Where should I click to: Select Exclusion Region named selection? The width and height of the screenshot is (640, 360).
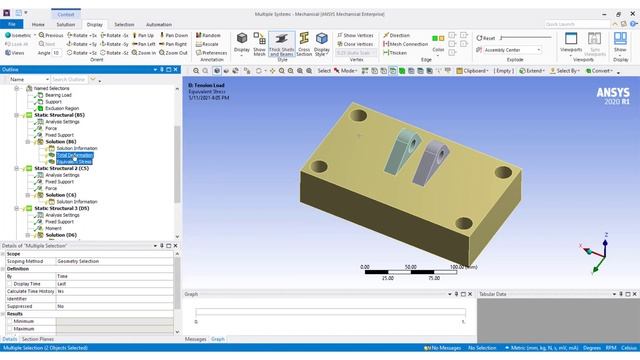pyautogui.click(x=62, y=108)
